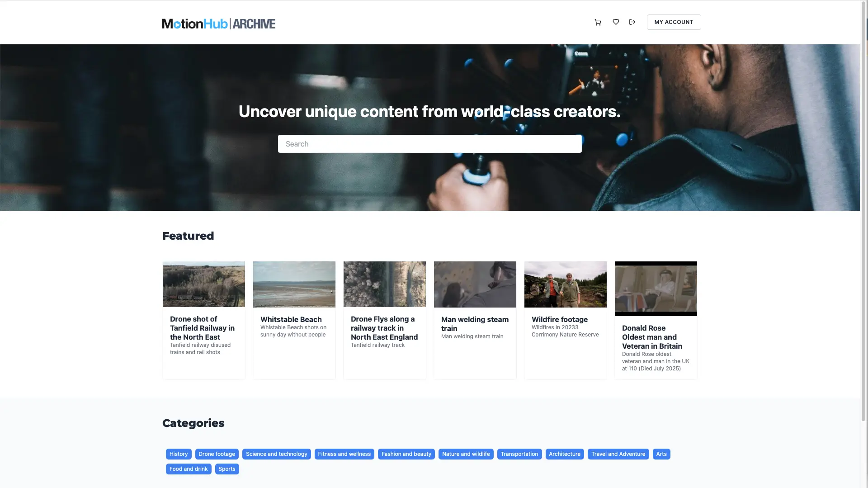Viewport: 868px width, 488px height.
Task: Click the Wildfire footage title
Action: (559, 319)
